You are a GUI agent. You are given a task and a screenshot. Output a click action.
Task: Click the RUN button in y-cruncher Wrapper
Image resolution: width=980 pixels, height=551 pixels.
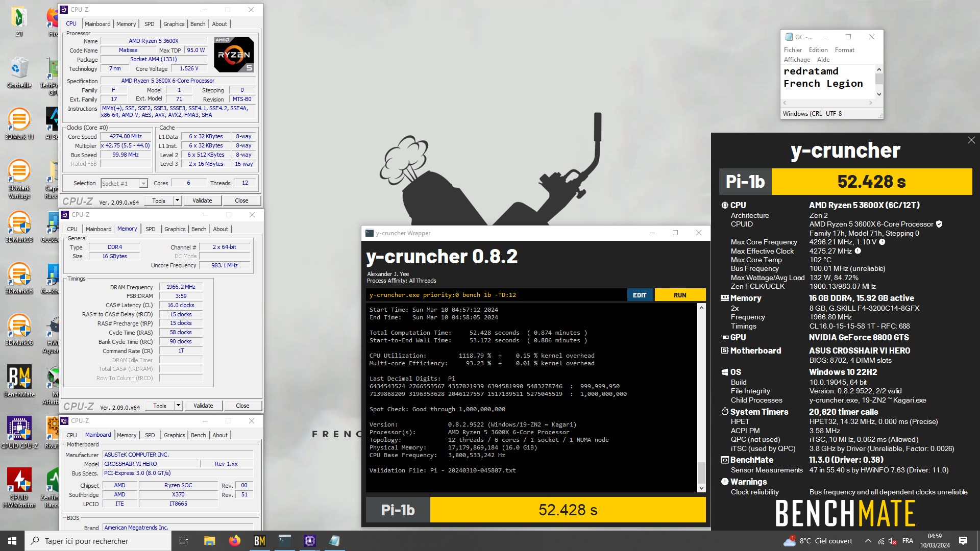point(680,295)
